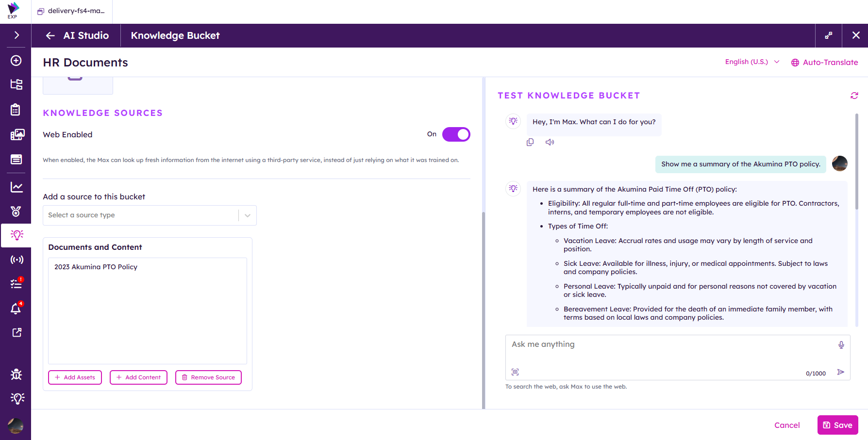This screenshot has height=440, width=868.
Task: Select the highlighted AI lightbulb sidebar icon
Action: click(17, 235)
